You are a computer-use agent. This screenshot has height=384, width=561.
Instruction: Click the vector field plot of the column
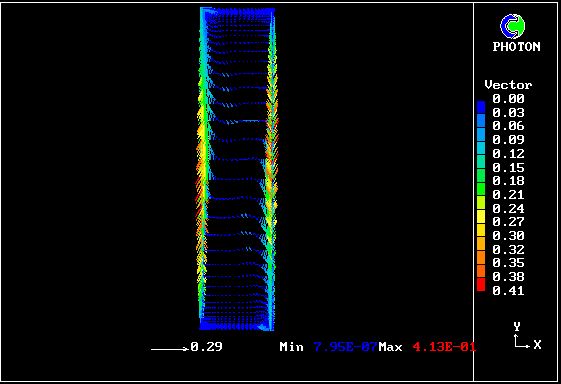(237, 169)
